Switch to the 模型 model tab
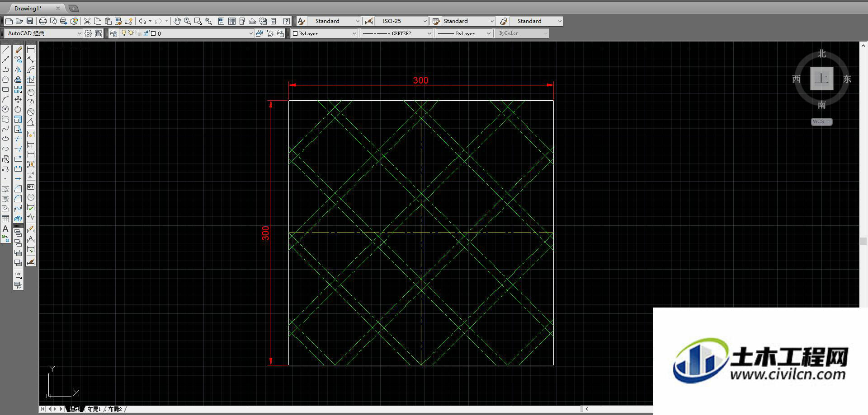The width and height of the screenshot is (868, 415). point(75,409)
